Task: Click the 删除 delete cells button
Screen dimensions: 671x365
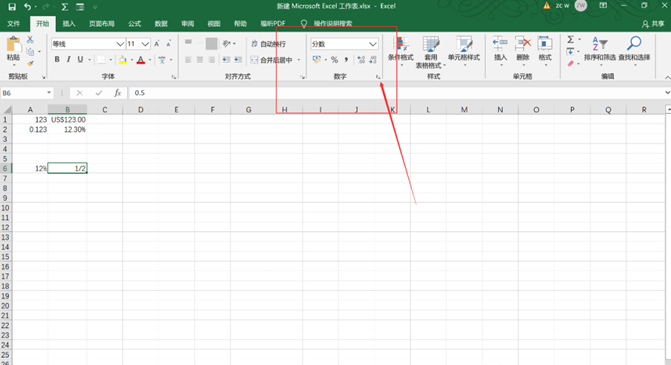Action: (x=523, y=51)
